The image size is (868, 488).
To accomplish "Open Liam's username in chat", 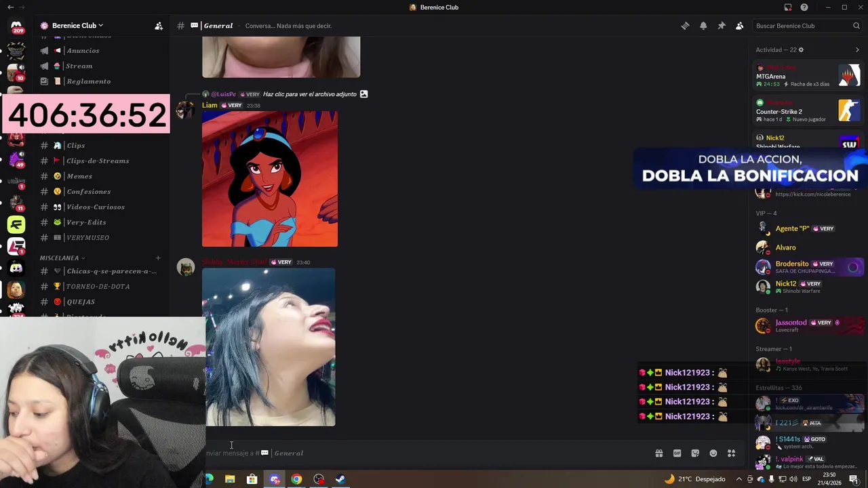I will tap(210, 105).
